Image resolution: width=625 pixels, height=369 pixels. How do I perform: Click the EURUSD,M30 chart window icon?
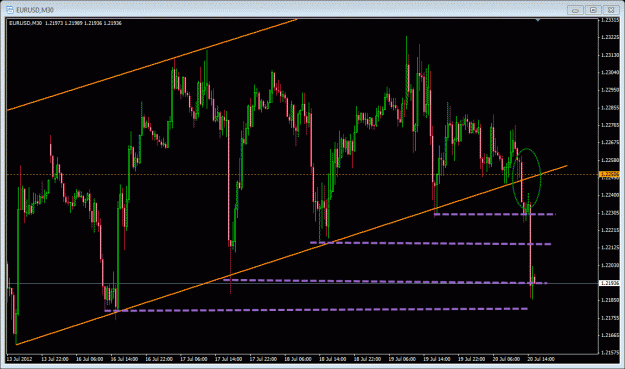[x=10, y=10]
